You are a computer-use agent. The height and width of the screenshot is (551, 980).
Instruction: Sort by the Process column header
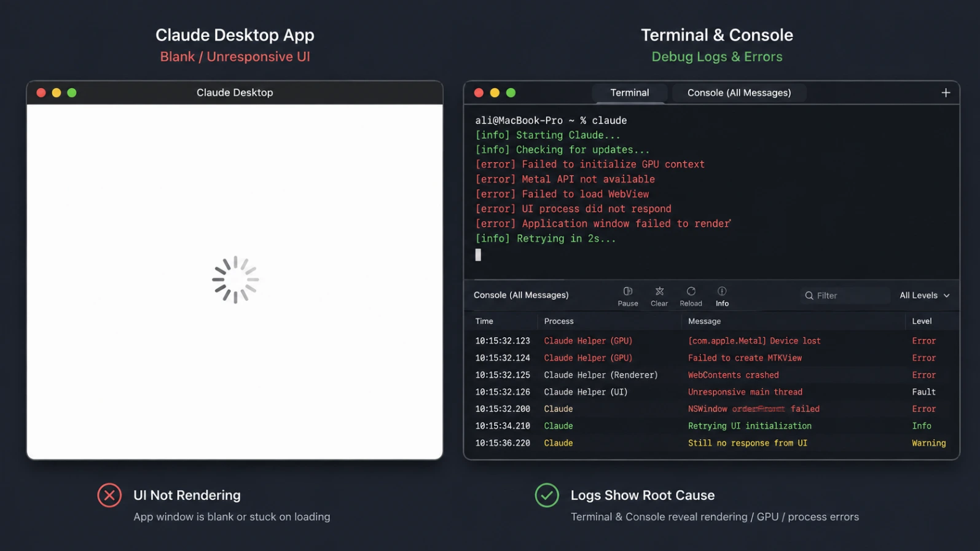click(559, 321)
